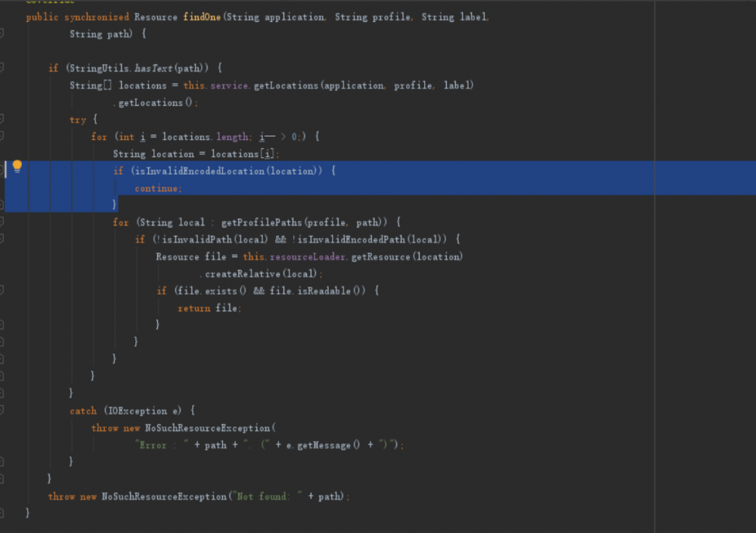The width and height of the screenshot is (756, 533).
Task: Collapse the findOne method with its gutter arrow
Action: click(3, 34)
